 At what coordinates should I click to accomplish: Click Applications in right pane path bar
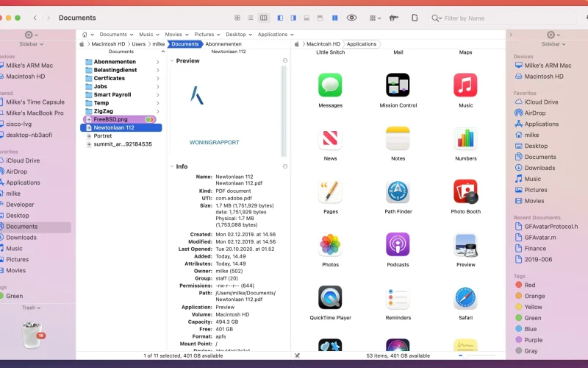[361, 44]
